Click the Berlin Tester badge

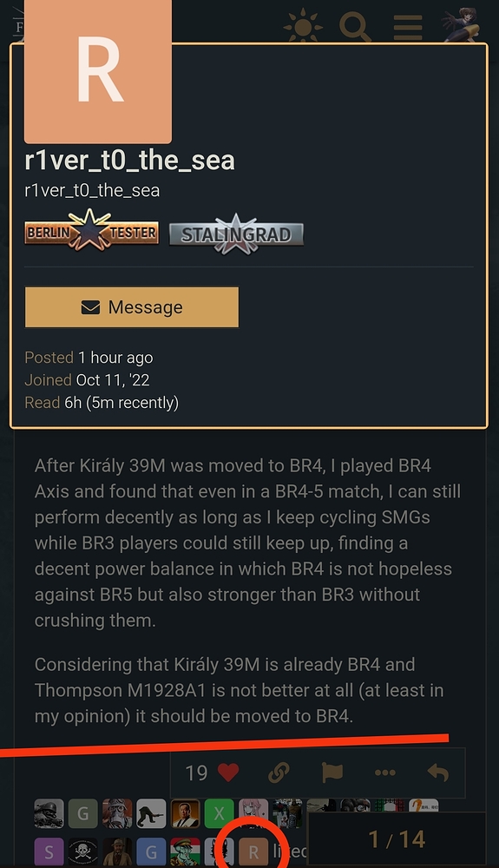coord(91,232)
